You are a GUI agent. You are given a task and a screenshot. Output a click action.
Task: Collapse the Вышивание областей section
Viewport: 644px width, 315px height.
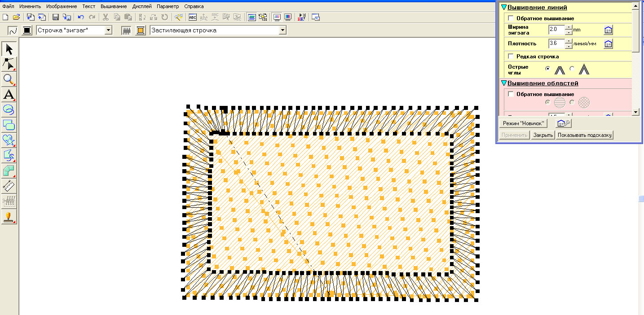[504, 83]
